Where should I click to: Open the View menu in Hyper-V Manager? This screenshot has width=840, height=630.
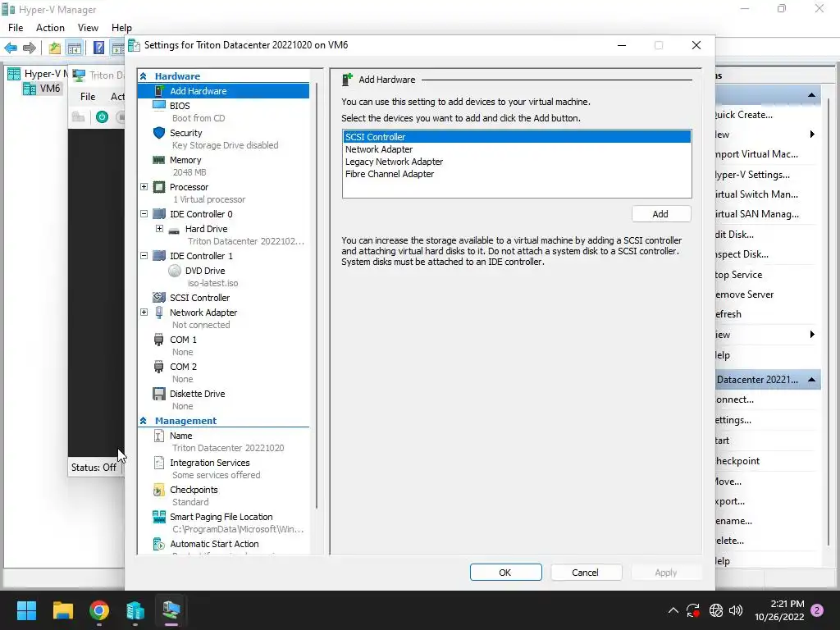(88, 27)
